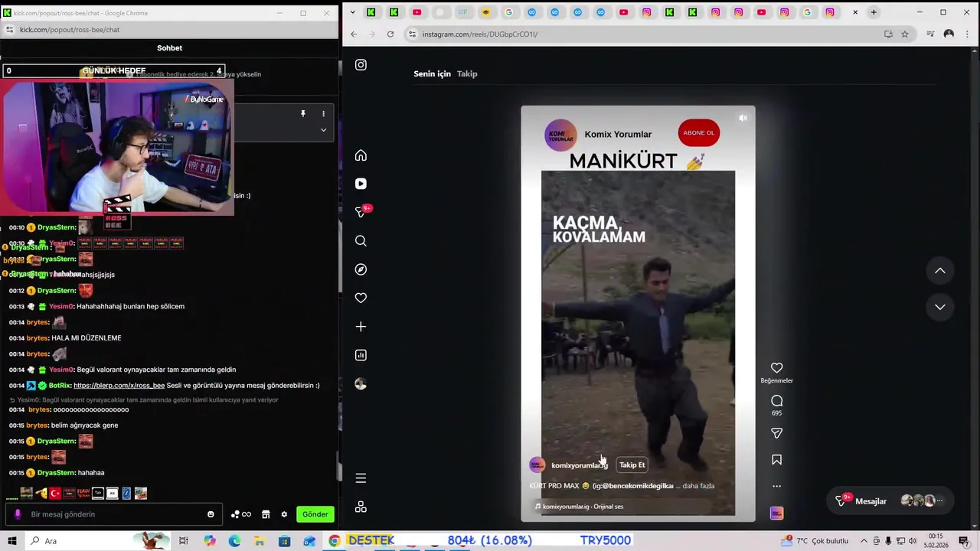Expand the pinned message chevron
The image size is (980, 551).
click(x=323, y=130)
